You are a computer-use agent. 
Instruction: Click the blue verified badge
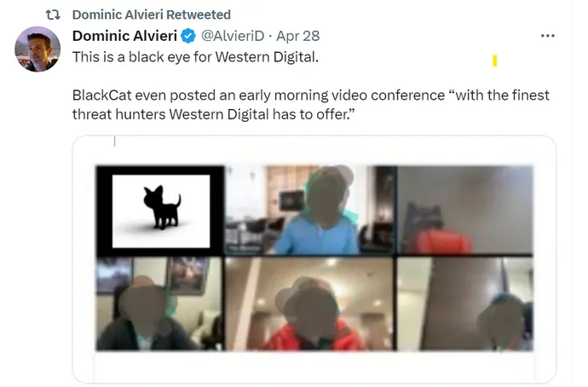tap(188, 36)
